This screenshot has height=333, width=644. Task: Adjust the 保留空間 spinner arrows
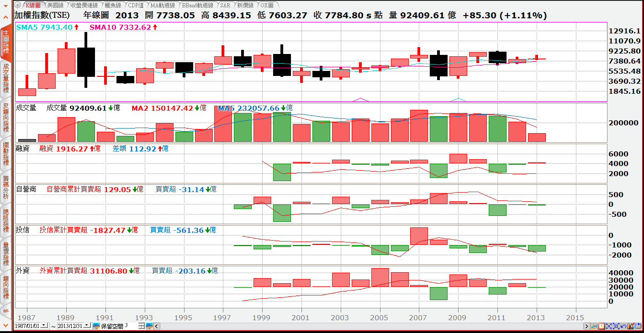[141, 326]
